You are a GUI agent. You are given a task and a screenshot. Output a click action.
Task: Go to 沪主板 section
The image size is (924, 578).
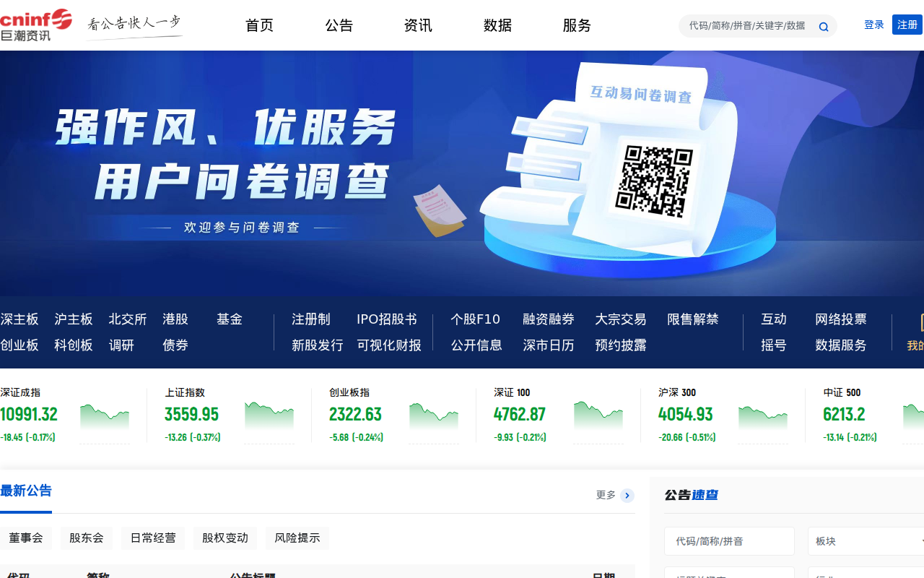point(74,319)
